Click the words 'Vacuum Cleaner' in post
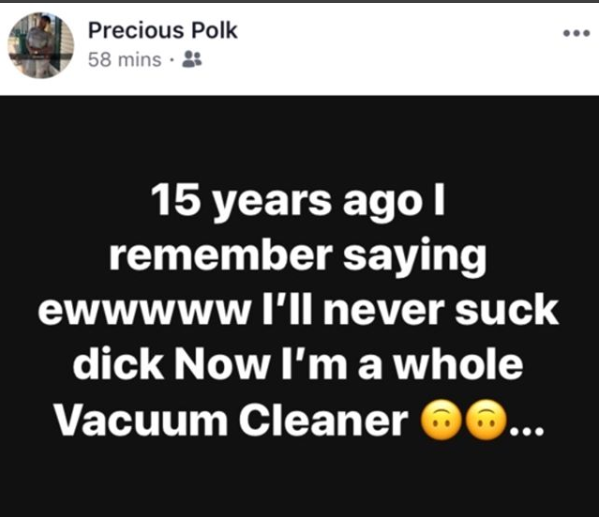The height and width of the screenshot is (517, 599). pyautogui.click(x=232, y=420)
